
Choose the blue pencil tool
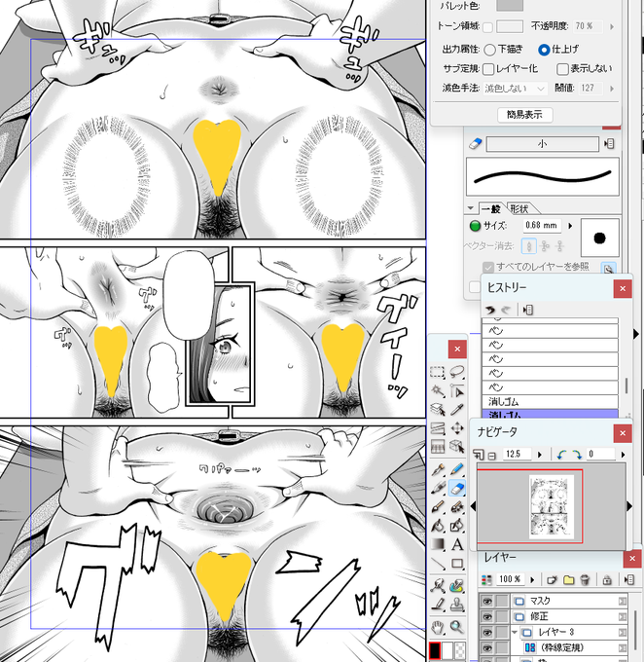pos(457,469)
